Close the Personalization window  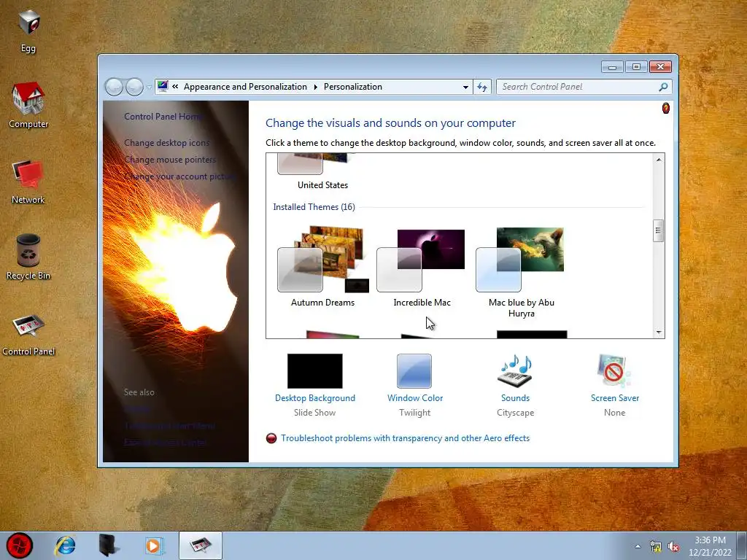coord(660,66)
